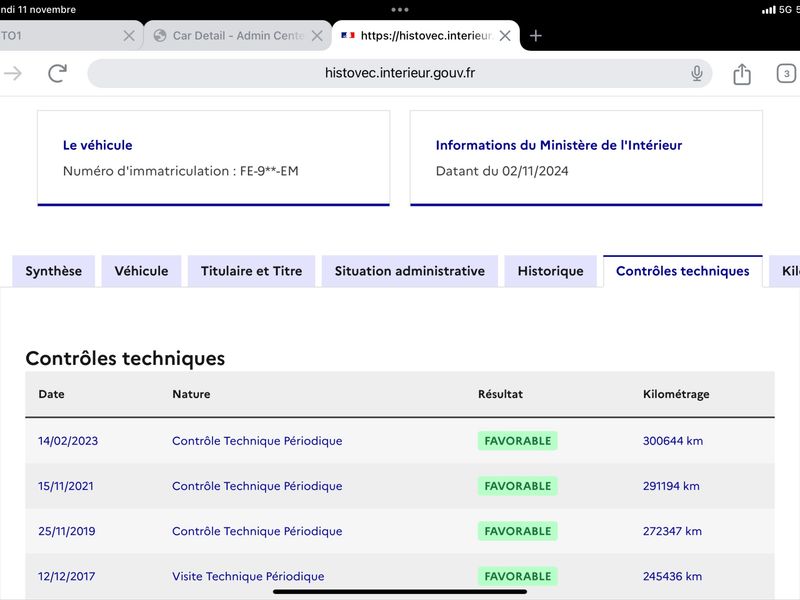This screenshot has width=800, height=600.
Task: Switch to the Historique tab
Action: (551, 271)
